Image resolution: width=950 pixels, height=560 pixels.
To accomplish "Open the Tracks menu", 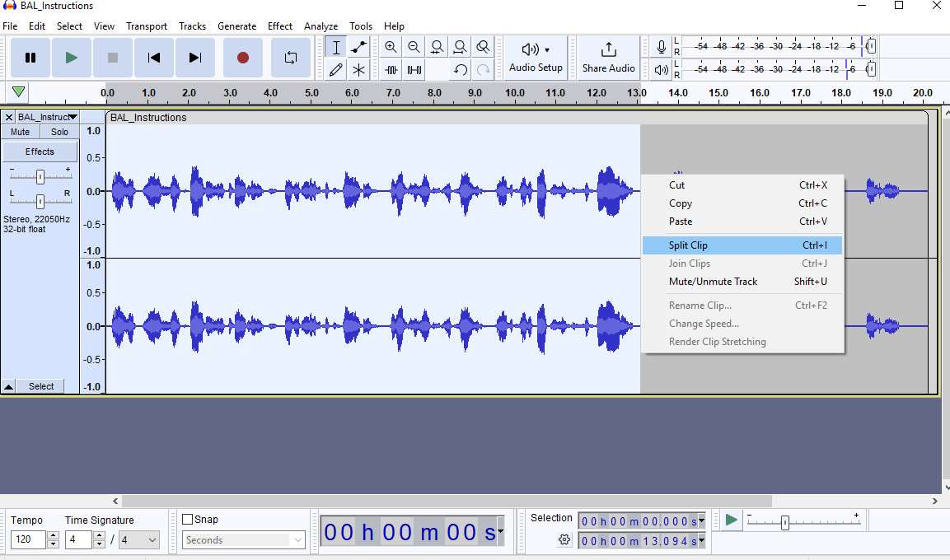I will tap(192, 26).
